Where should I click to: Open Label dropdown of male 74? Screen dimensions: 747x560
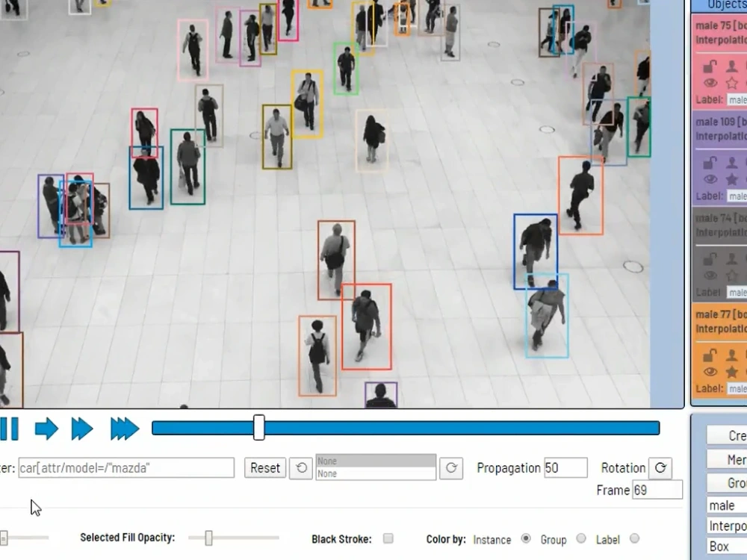coord(737,293)
